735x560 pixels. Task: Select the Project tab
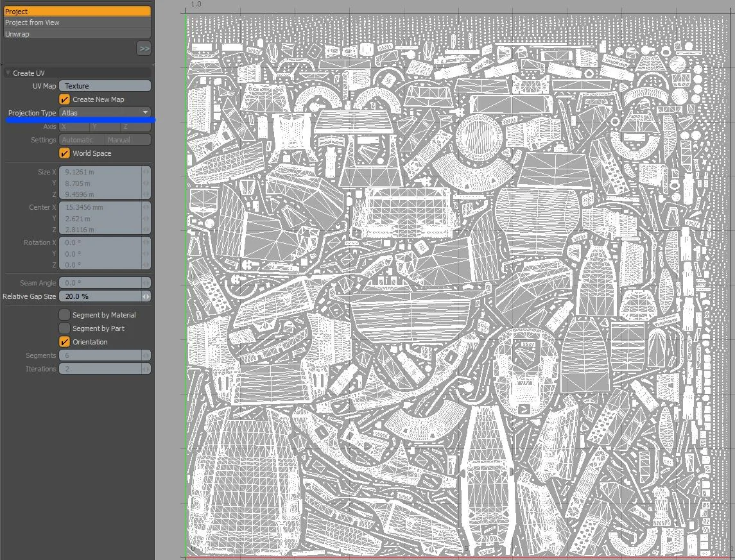pos(77,12)
